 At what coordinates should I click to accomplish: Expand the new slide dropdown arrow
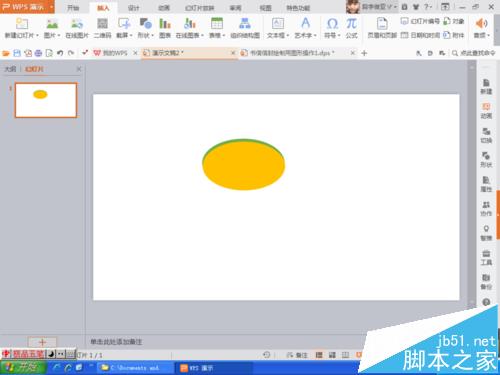point(37,35)
